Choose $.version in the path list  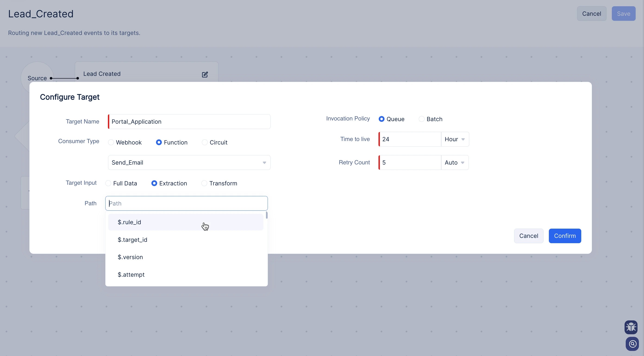(x=130, y=257)
